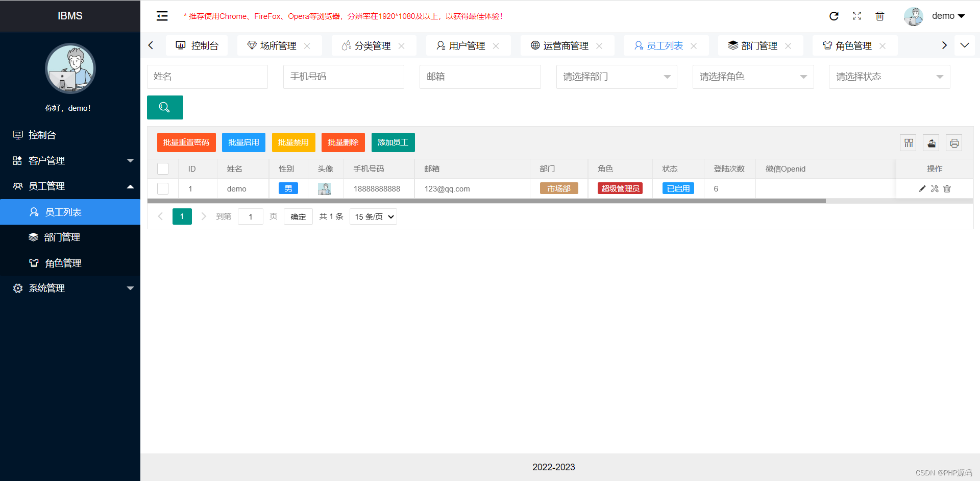
Task: Click the 超级管理员 role tag
Action: pos(620,188)
